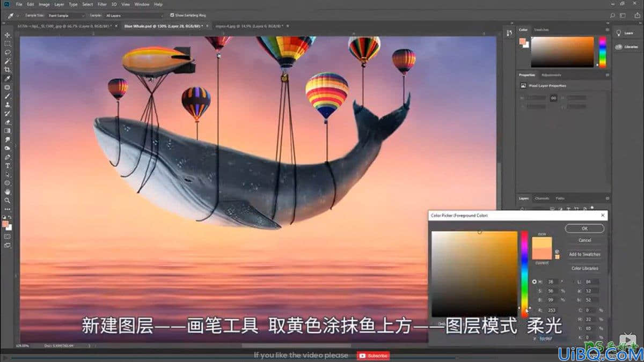
Task: Select the Eyedropper tool in toolbox
Action: (x=8, y=78)
